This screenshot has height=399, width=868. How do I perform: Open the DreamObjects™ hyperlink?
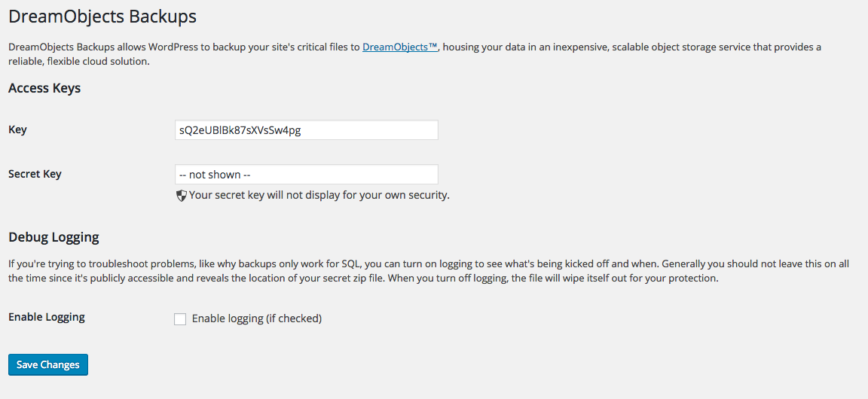pyautogui.click(x=400, y=47)
